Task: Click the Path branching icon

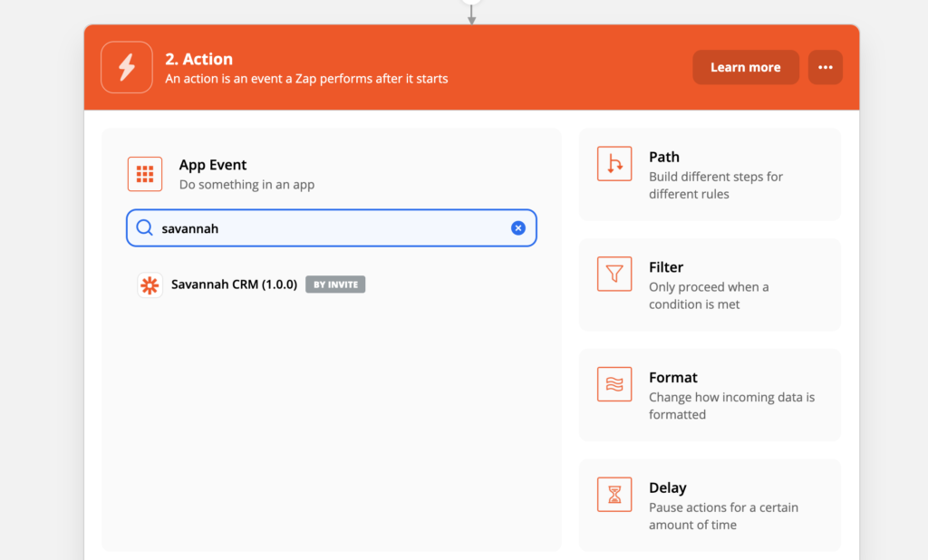Action: (x=614, y=164)
